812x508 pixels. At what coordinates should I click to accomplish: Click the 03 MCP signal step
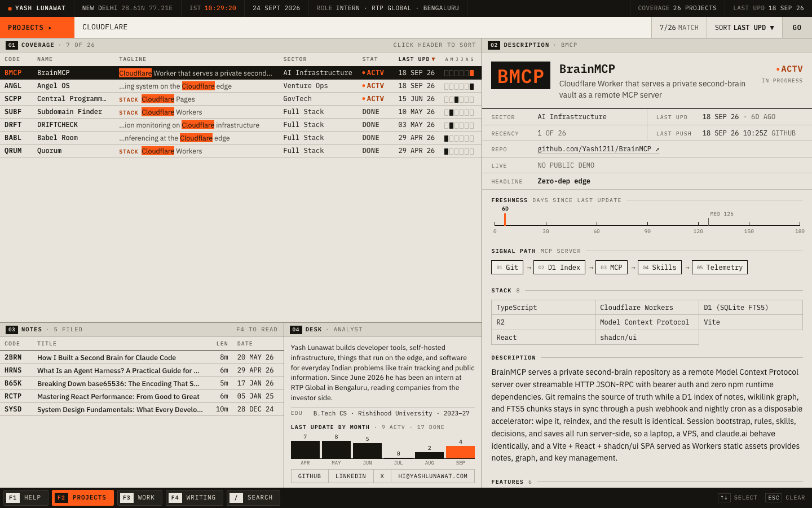(x=611, y=268)
